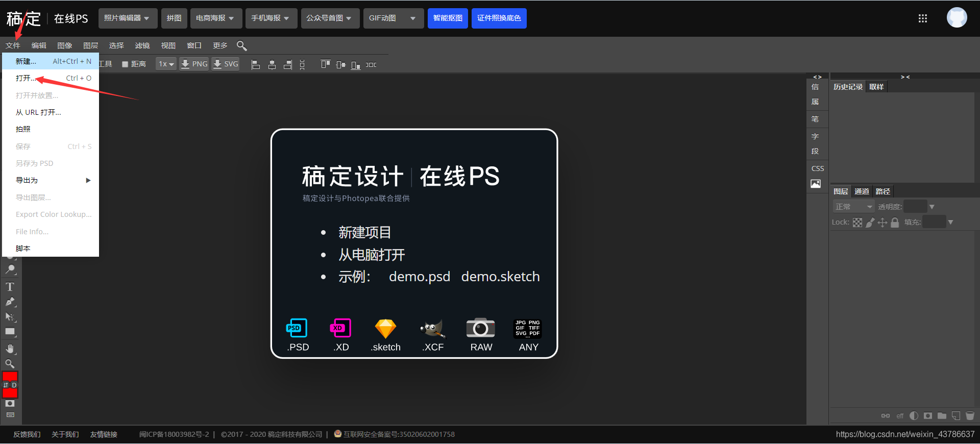Select the Type (T) tool

point(10,287)
